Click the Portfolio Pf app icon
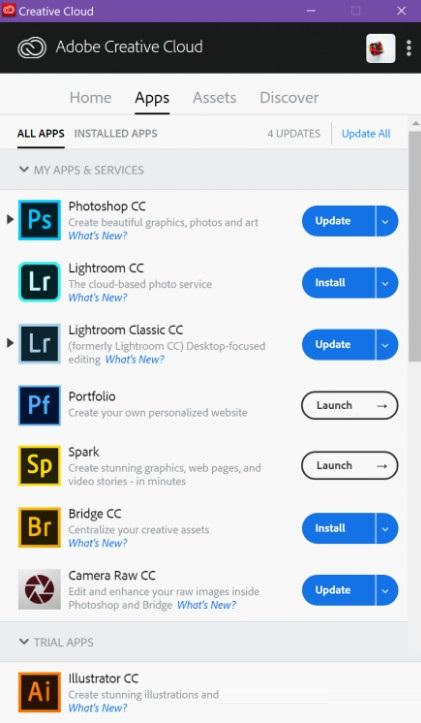 39,405
